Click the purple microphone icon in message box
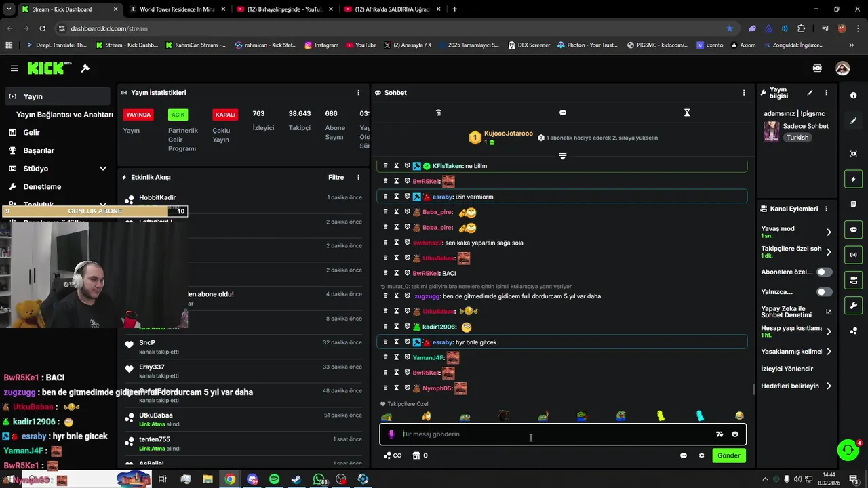This screenshot has width=868, height=488. pos(391,434)
